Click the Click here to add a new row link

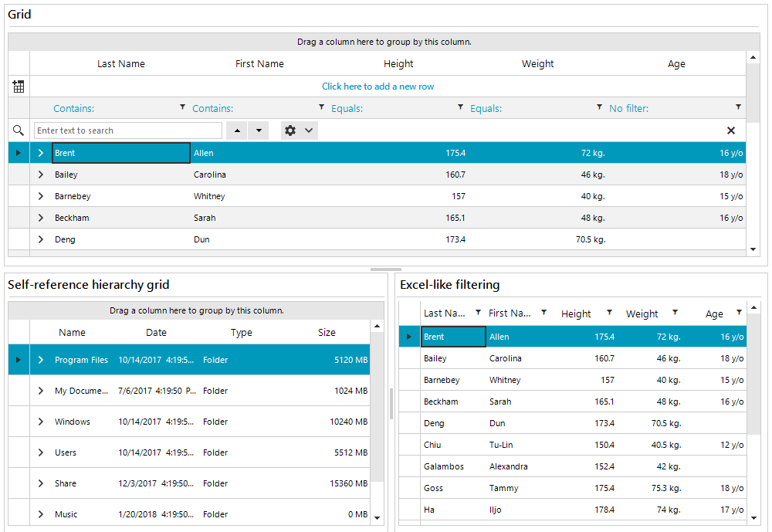click(378, 86)
